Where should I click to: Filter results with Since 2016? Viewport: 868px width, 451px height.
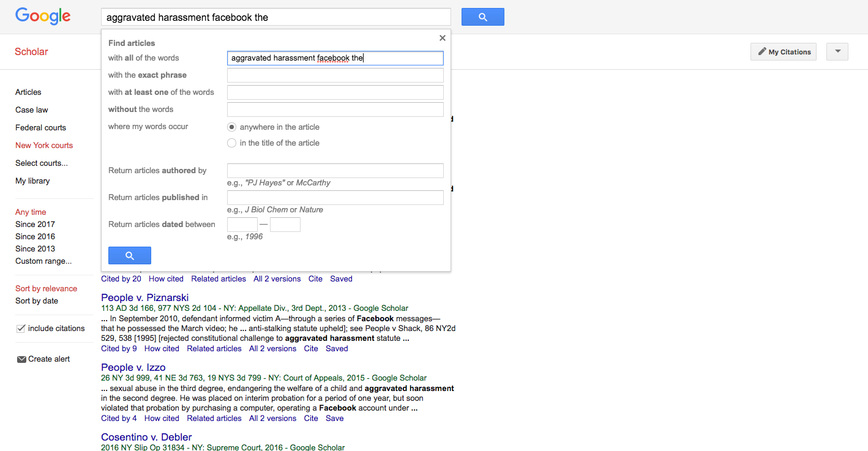35,236
